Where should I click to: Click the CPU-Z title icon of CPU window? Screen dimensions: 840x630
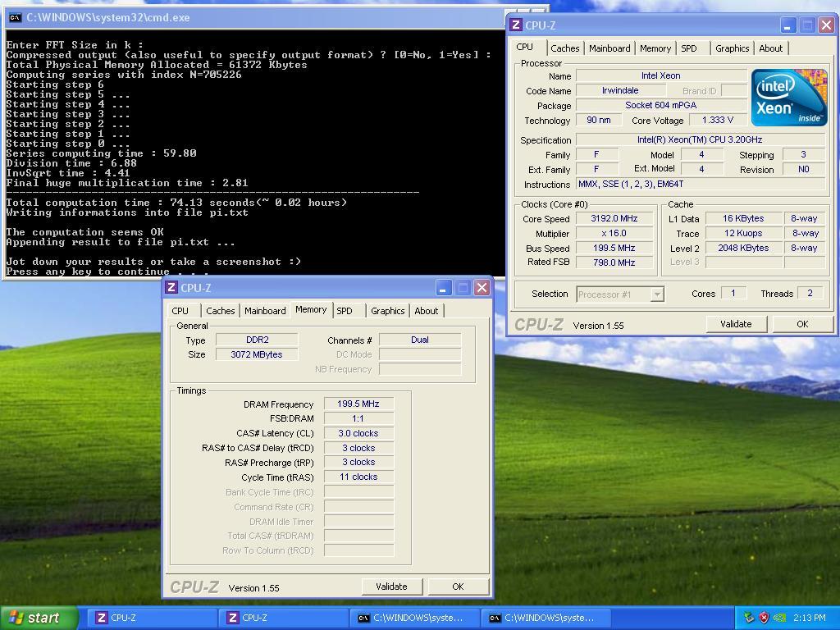point(516,25)
